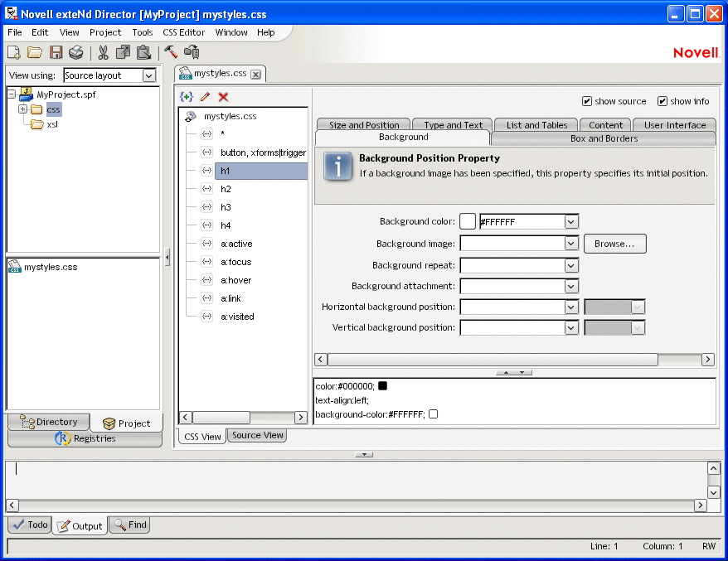Click the Background color value field
Image resolution: width=728 pixels, height=561 pixels.
pos(522,222)
